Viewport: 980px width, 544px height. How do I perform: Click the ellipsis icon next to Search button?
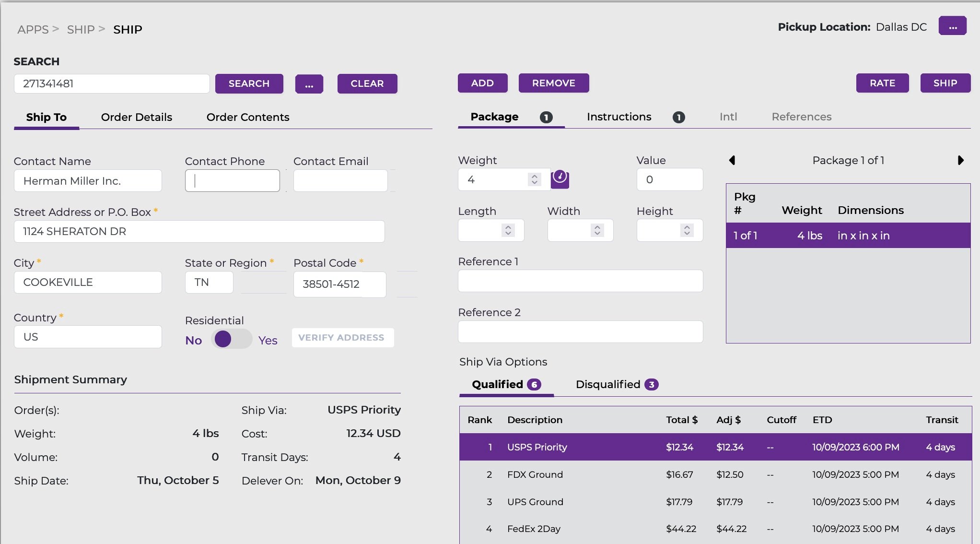(x=309, y=83)
